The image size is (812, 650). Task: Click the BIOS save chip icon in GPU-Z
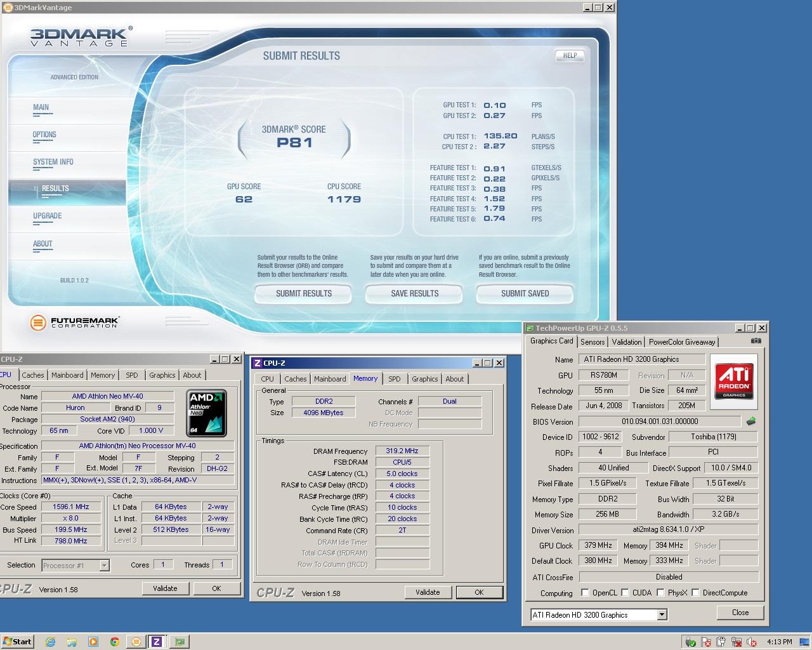point(751,421)
